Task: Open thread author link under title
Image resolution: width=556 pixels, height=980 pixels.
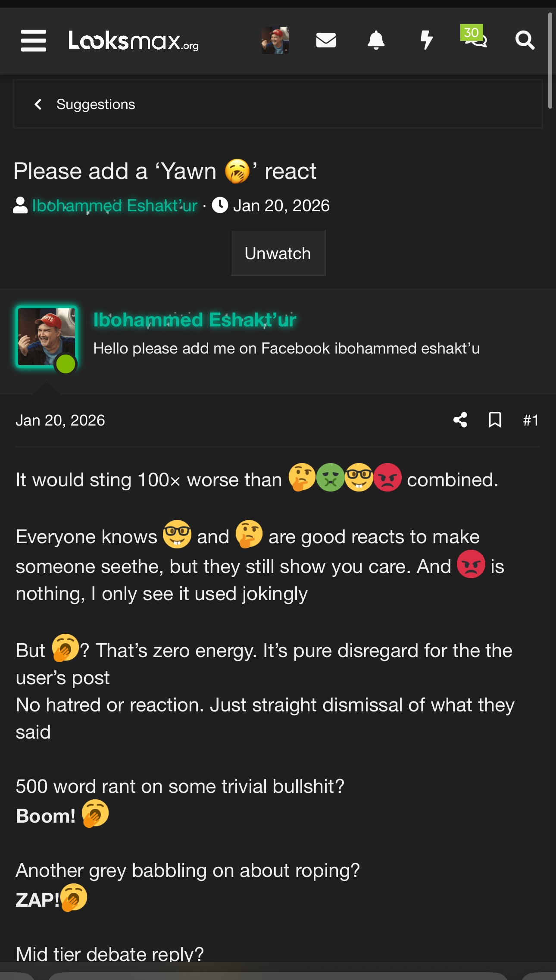Action: [115, 206]
